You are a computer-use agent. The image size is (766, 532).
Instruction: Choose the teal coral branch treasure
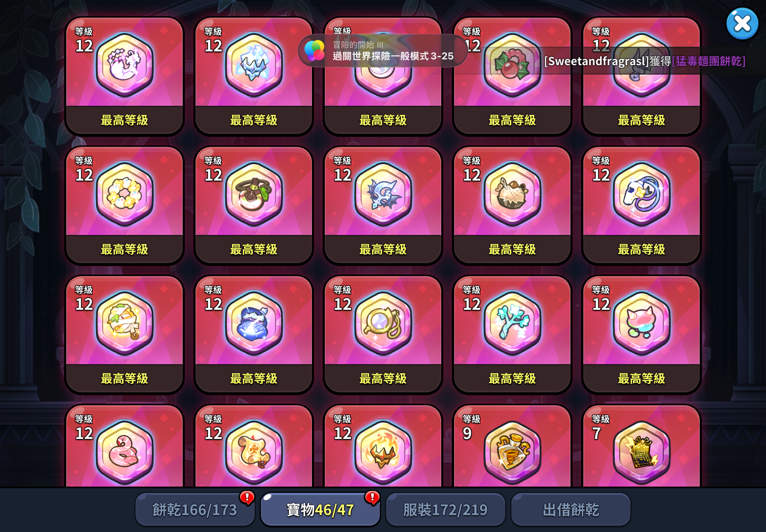(512, 323)
